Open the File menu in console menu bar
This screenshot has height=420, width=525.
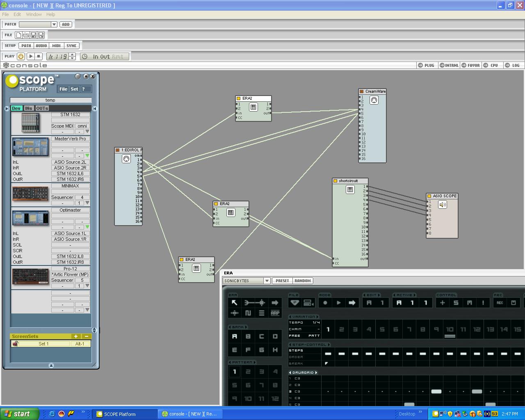click(5, 14)
